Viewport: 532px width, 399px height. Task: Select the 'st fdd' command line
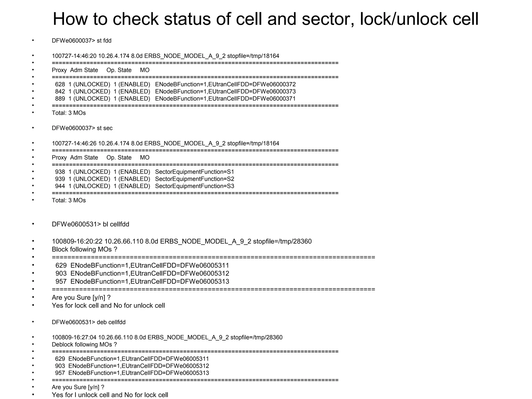pyautogui.click(x=82, y=41)
